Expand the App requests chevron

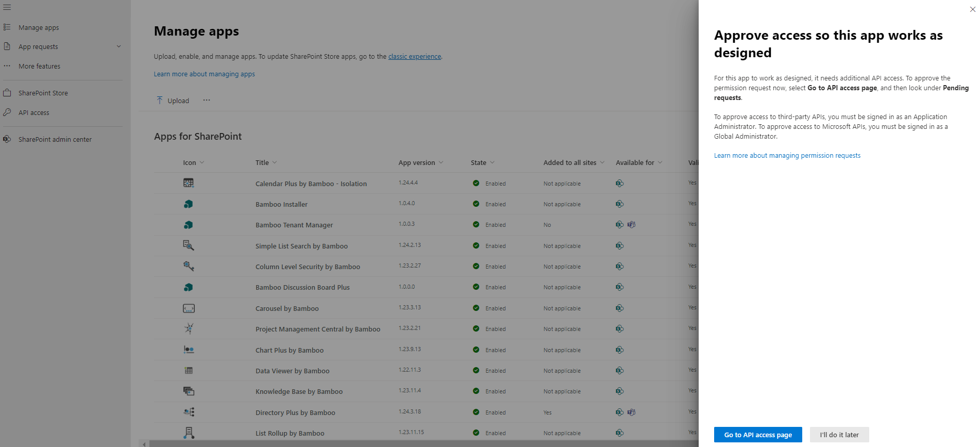(x=119, y=46)
